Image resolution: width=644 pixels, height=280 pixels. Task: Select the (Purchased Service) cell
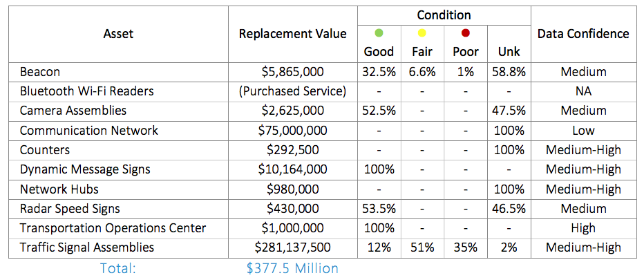pos(293,91)
